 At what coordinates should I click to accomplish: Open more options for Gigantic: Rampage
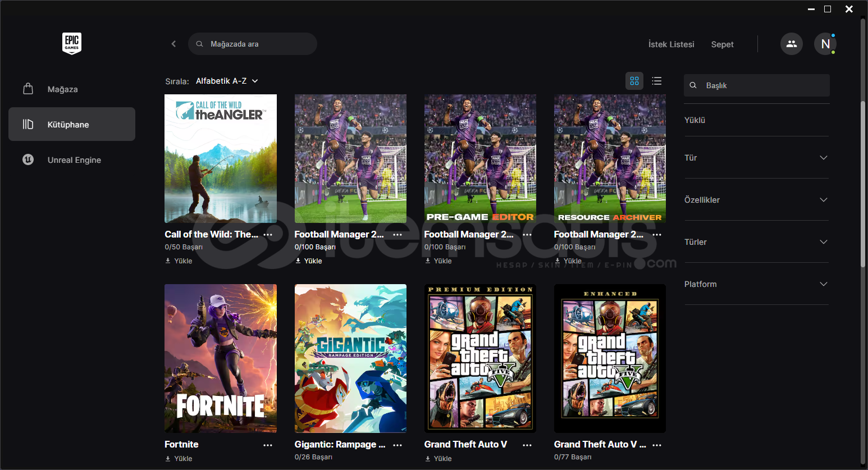(398, 445)
